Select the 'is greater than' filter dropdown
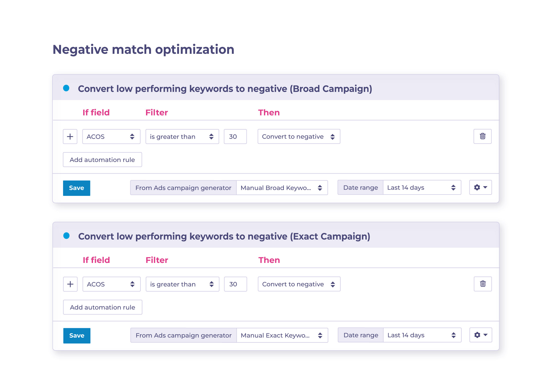The width and height of the screenshot is (552, 392). tap(182, 136)
